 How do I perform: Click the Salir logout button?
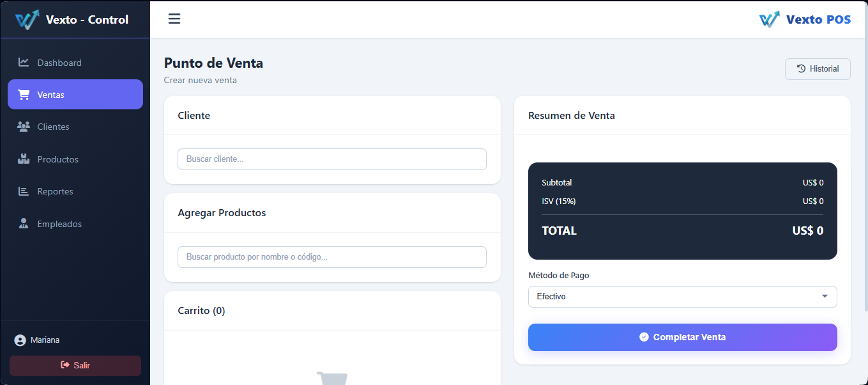pos(75,365)
